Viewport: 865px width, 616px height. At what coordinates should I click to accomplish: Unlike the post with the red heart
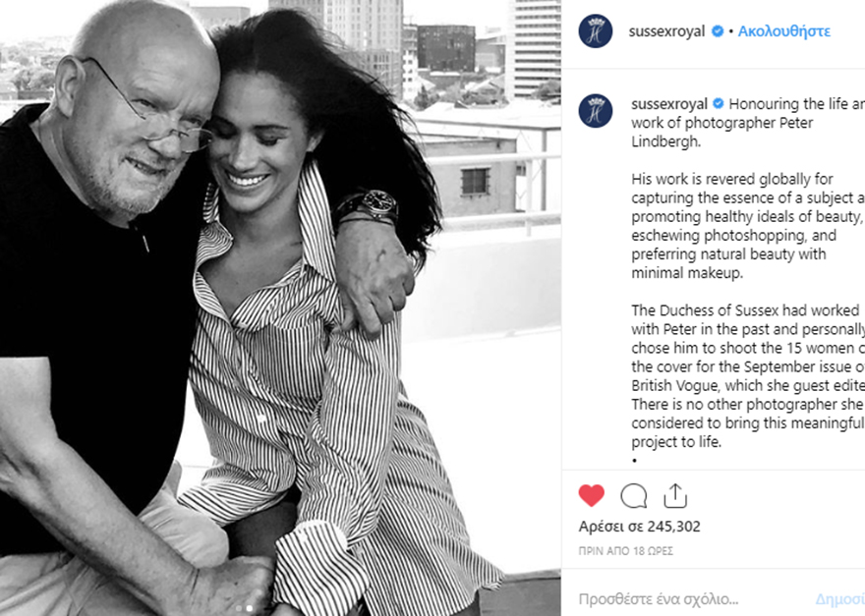pos(592,495)
